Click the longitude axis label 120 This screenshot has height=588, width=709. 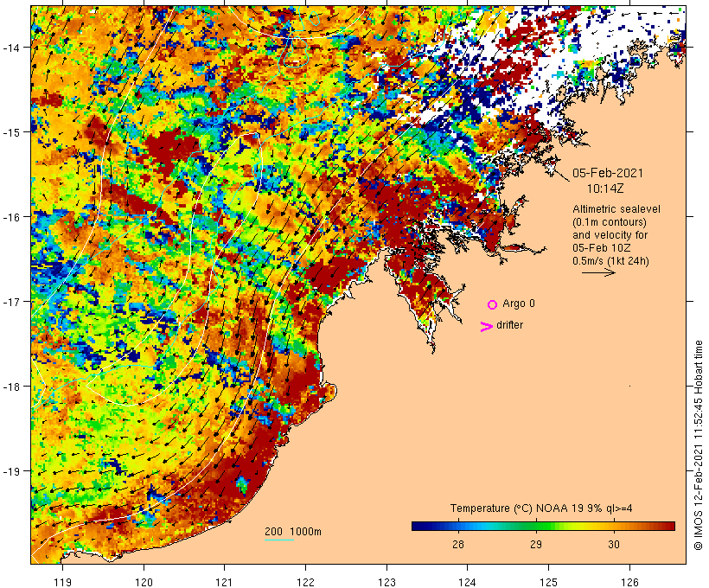[x=144, y=582]
